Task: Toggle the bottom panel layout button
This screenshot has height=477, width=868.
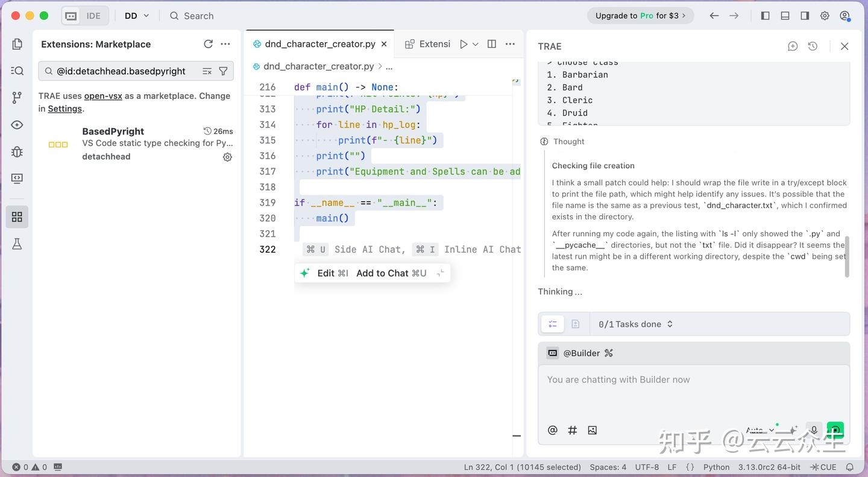Action: point(785,16)
